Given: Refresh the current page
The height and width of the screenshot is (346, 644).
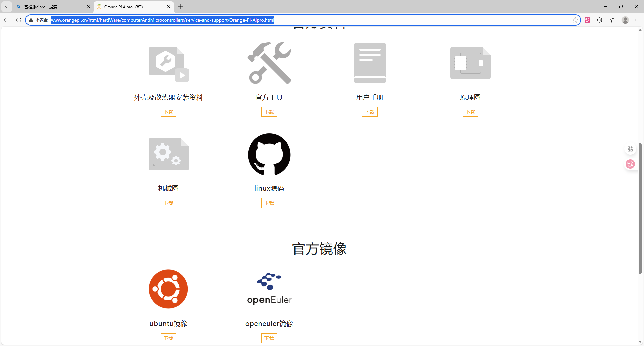Looking at the screenshot, I should click(x=18, y=20).
